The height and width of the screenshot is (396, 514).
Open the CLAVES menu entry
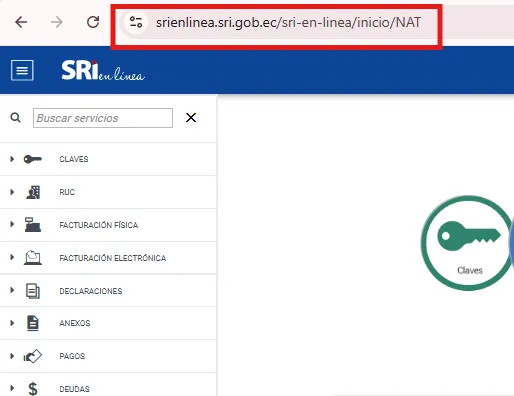click(74, 159)
